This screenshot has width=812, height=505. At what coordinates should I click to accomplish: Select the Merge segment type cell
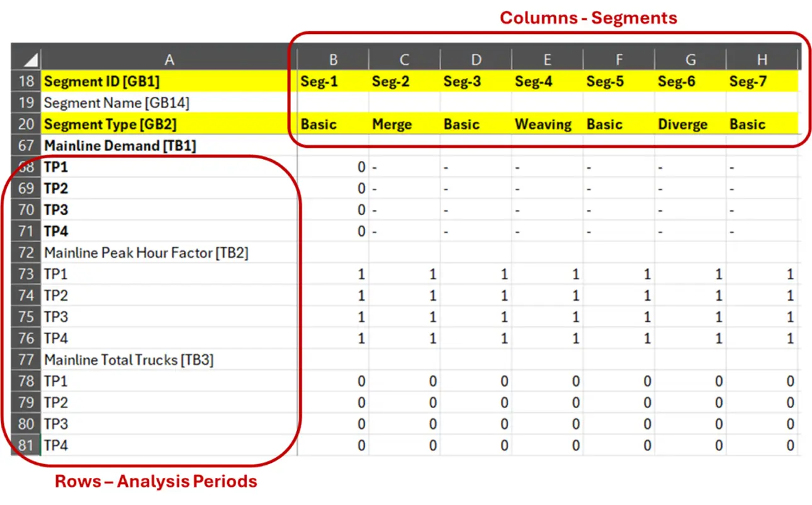pos(404,124)
